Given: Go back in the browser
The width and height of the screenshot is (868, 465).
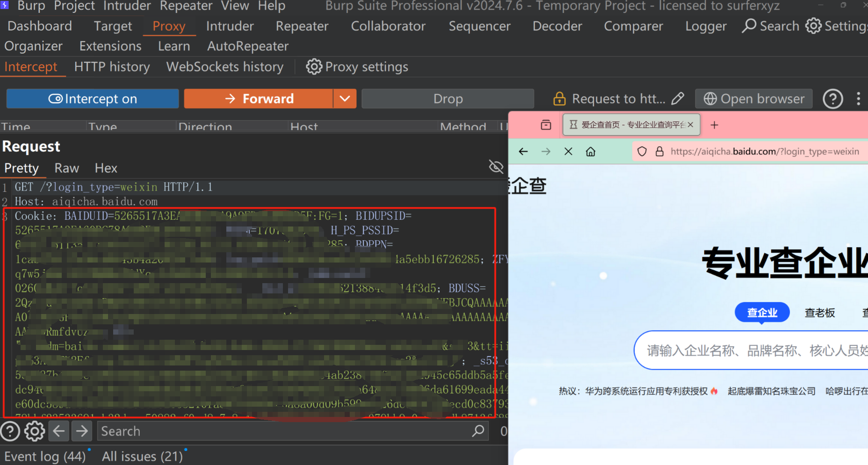Looking at the screenshot, I should click(x=523, y=151).
